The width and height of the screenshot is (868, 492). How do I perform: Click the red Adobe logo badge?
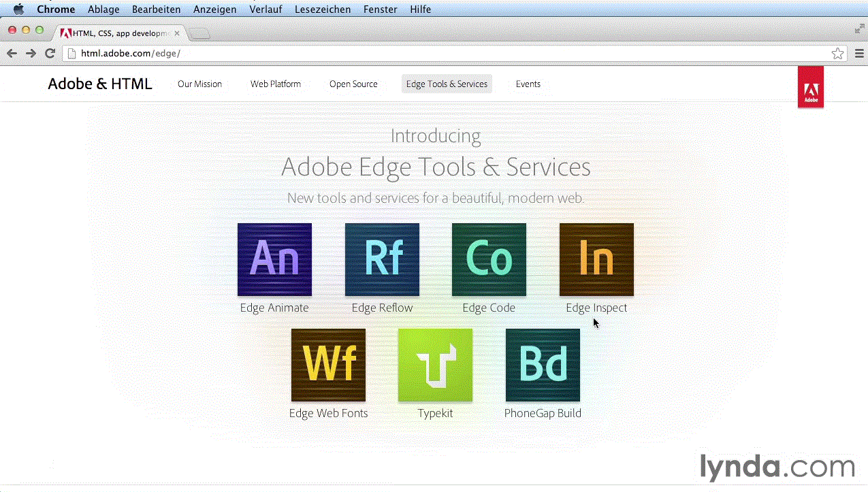coord(811,86)
